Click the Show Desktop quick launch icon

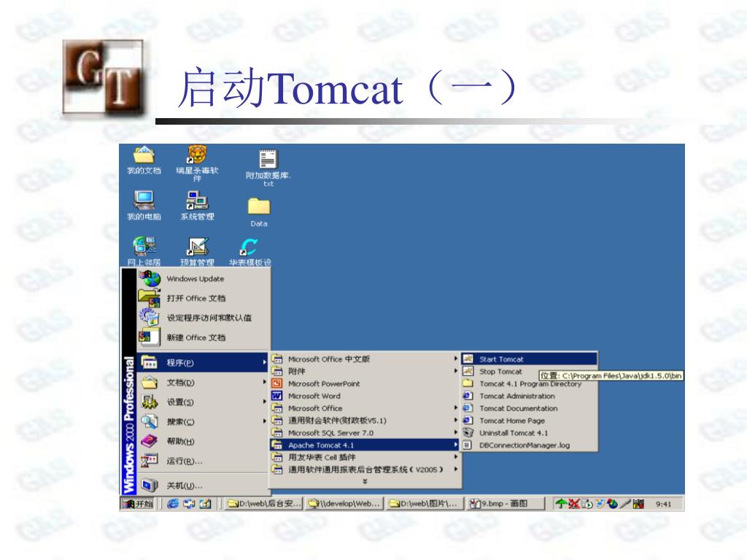point(205,503)
